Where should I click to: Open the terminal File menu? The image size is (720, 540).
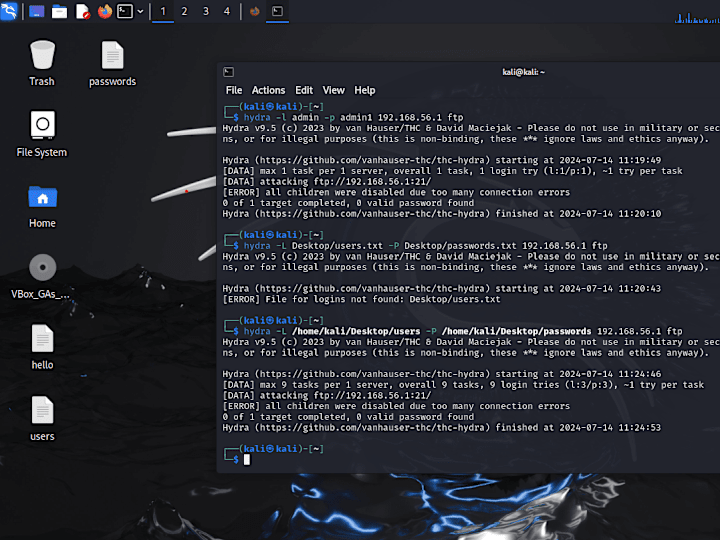(234, 90)
